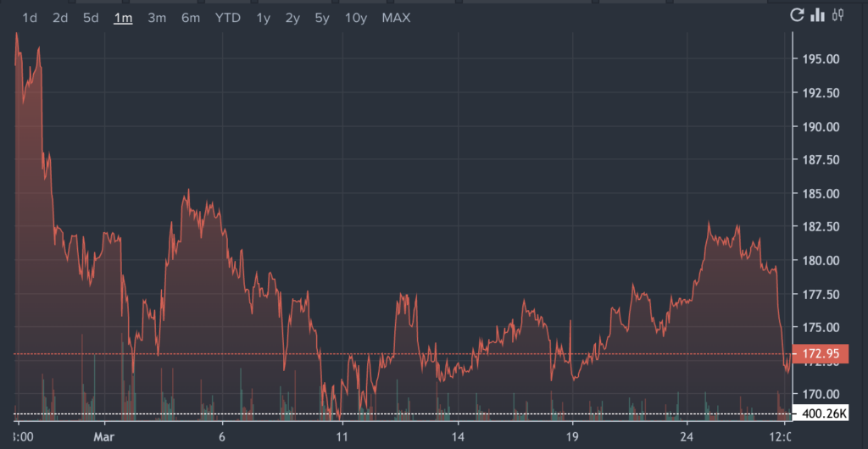Switch to candlestick chart icon
The height and width of the screenshot is (449, 868).
click(x=839, y=15)
